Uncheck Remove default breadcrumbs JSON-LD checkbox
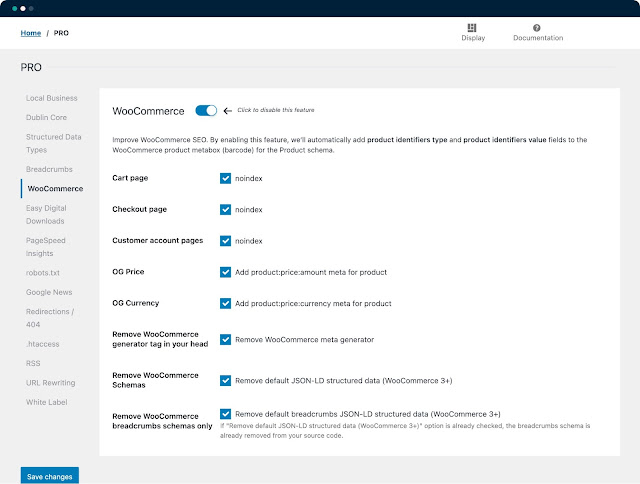Image resolution: width=640 pixels, height=484 pixels. click(x=225, y=414)
